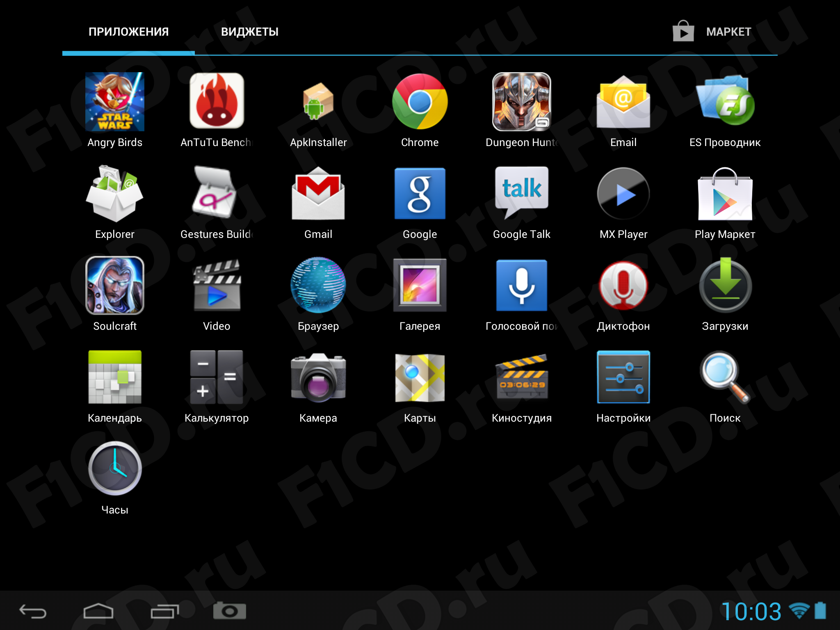This screenshot has width=840, height=630.
Task: Tap the Wi-Fi status icon
Action: pos(799,611)
